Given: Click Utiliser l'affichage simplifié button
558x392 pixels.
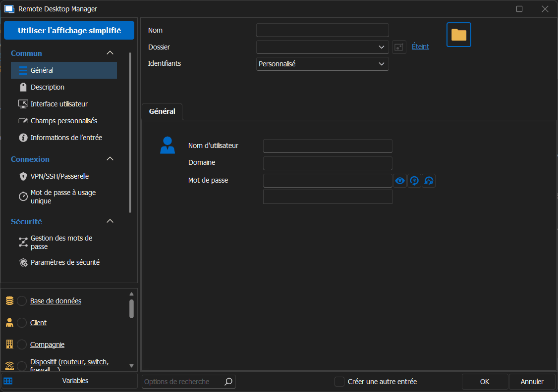Looking at the screenshot, I should coord(69,30).
